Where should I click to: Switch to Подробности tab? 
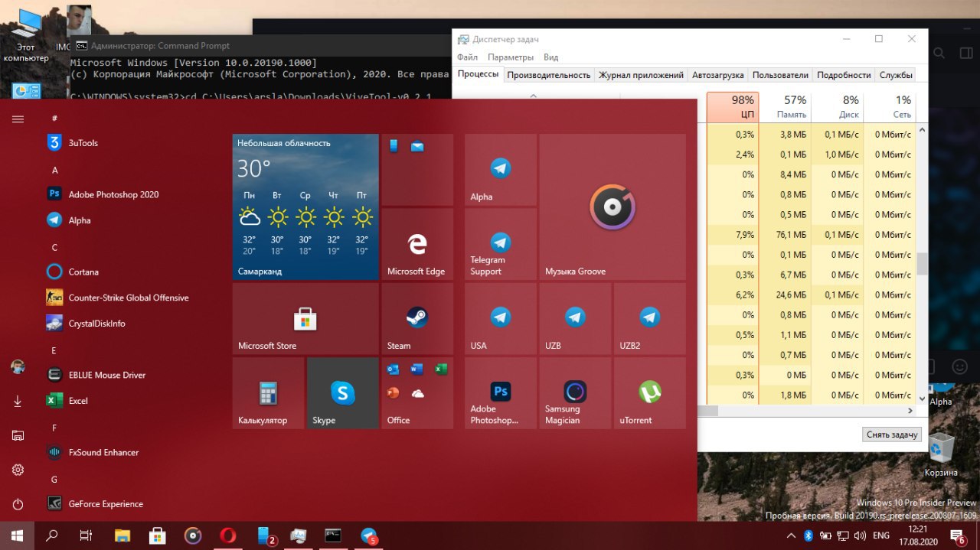click(844, 75)
